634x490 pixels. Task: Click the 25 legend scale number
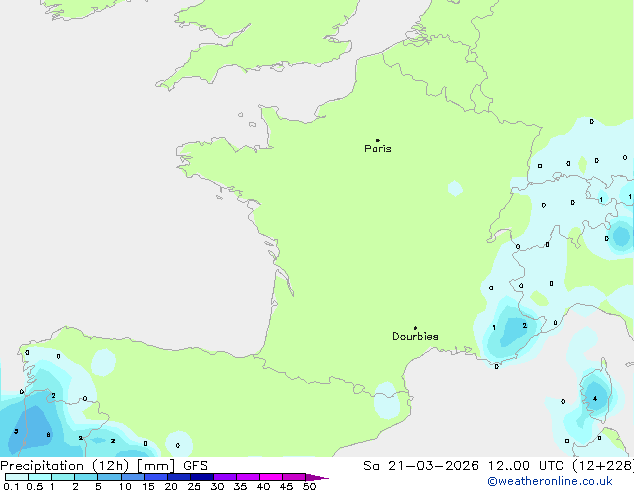pos(194,486)
